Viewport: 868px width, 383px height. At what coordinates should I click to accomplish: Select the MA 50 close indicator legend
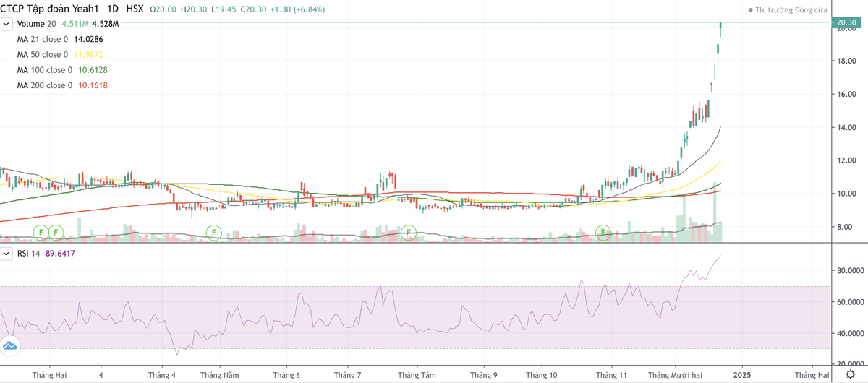(x=43, y=55)
